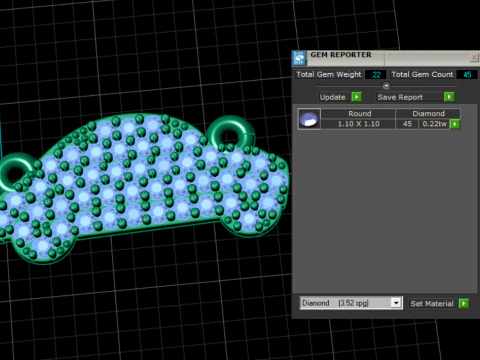Click the Round shape cell
Image resolution: width=480 pixels, height=360 pixels.
point(359,113)
